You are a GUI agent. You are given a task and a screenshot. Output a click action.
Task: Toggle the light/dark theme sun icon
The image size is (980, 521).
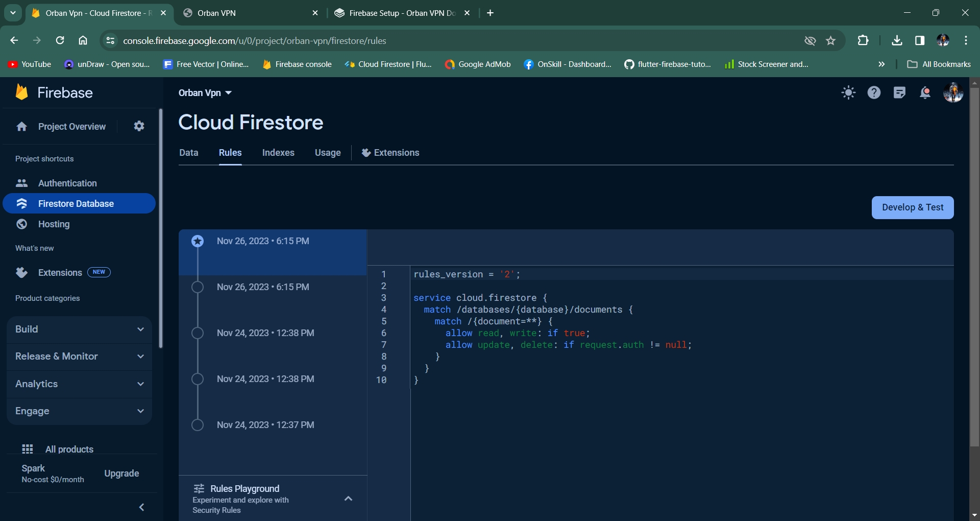pos(848,92)
